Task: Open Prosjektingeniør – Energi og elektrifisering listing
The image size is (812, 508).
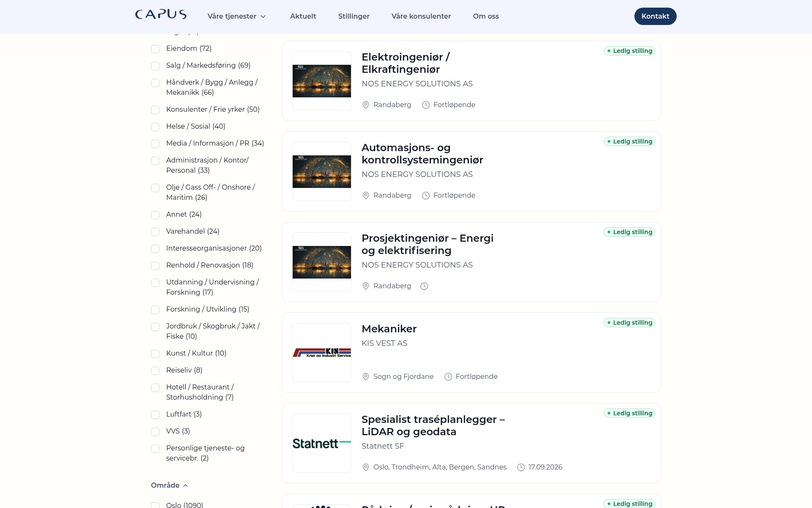Action: pos(427,244)
